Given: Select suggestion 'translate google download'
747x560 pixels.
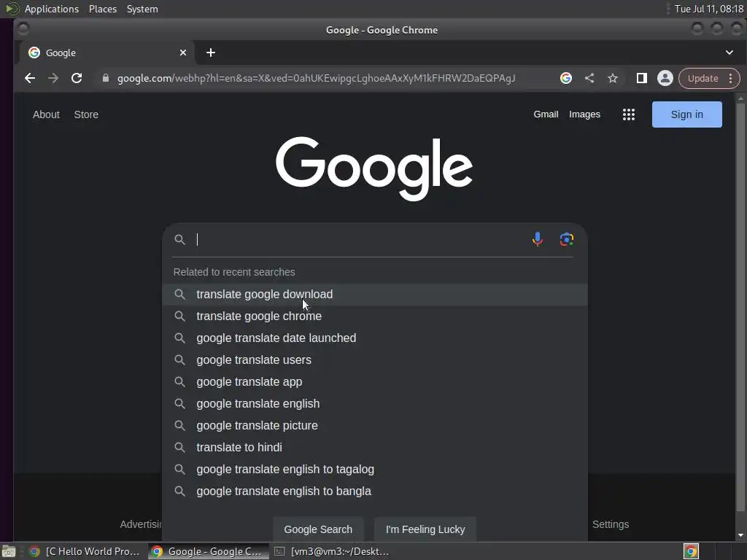Looking at the screenshot, I should coord(374,295).
